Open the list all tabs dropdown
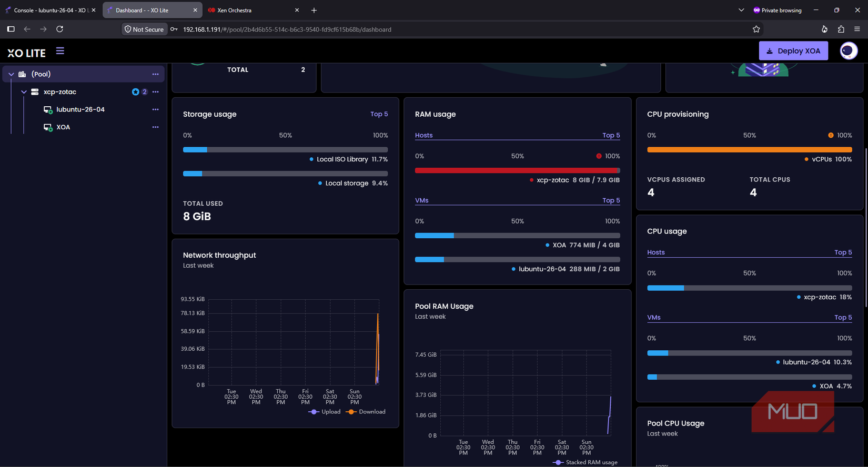 [741, 10]
